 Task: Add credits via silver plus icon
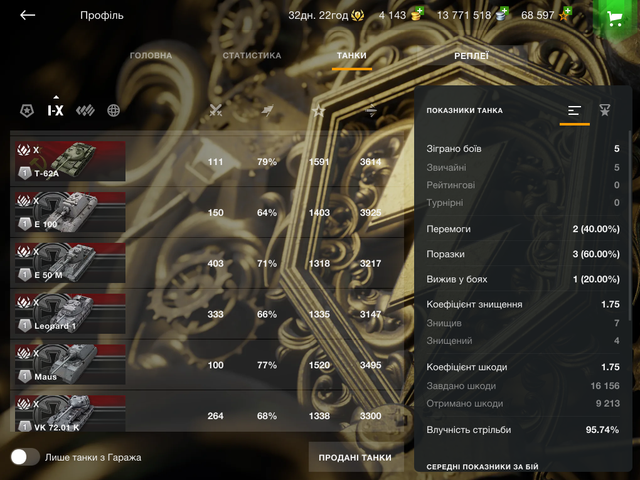tap(502, 14)
